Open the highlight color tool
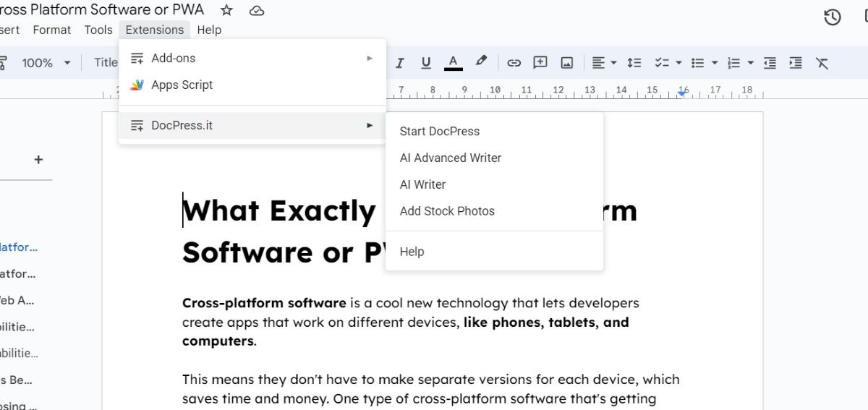This screenshot has width=868, height=410. tap(481, 62)
